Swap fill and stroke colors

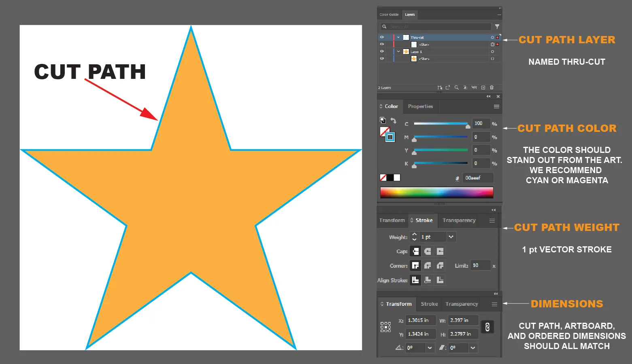pos(393,121)
